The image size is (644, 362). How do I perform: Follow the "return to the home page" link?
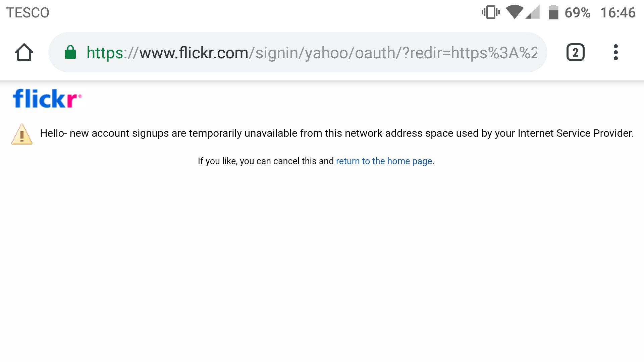[x=384, y=161]
